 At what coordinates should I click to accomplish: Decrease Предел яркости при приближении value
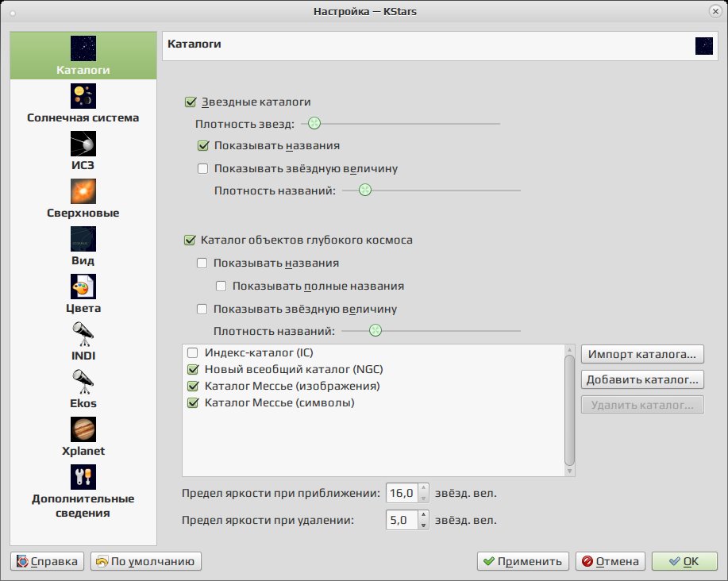click(423, 498)
